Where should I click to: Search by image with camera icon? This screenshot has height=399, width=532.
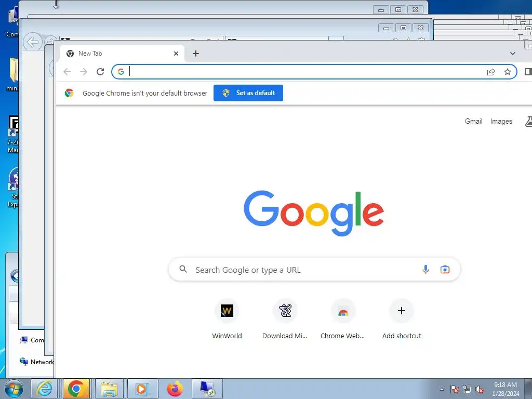tap(445, 270)
